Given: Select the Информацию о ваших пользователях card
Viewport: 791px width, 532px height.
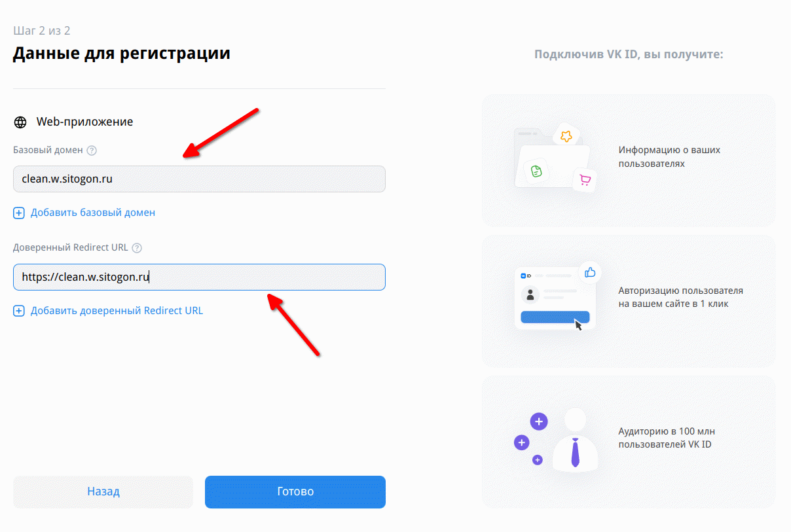Looking at the screenshot, I should point(629,161).
